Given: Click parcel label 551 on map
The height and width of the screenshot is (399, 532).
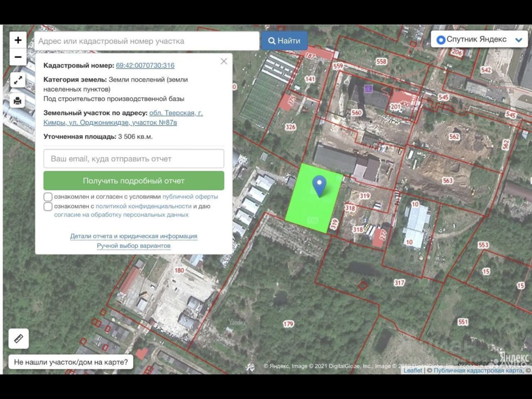Looking at the screenshot, I should [x=463, y=322].
